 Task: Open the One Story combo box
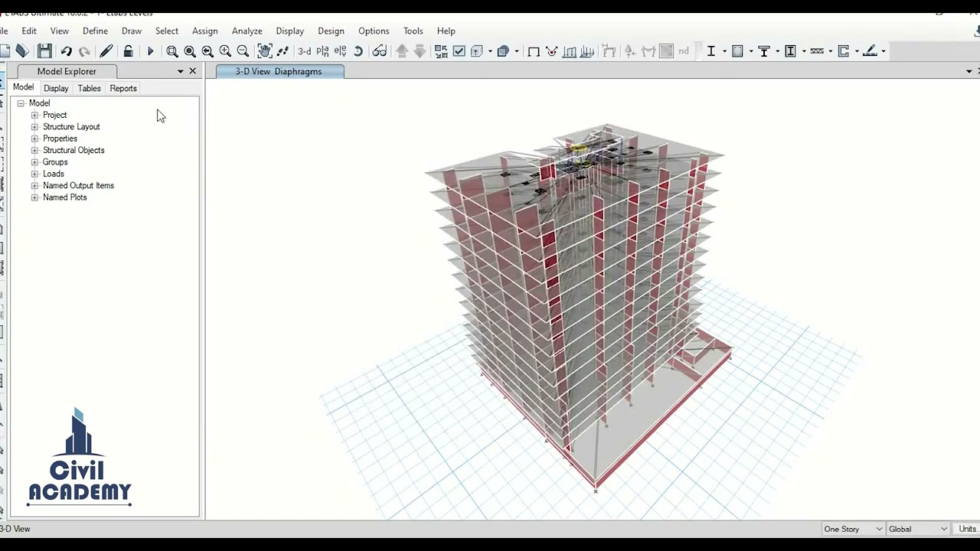pos(853,529)
